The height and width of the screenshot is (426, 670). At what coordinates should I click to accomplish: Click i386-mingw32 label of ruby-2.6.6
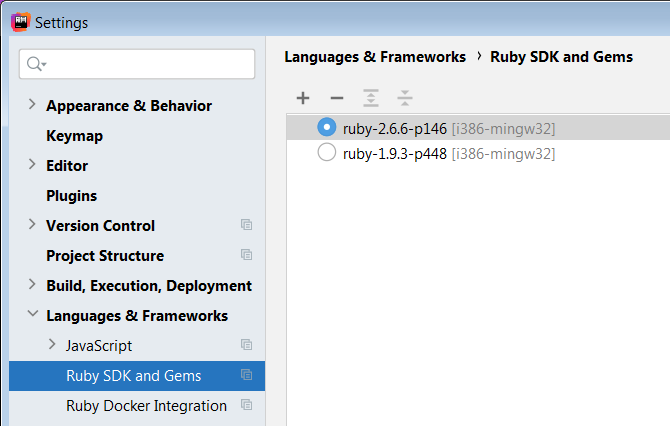pos(503,129)
